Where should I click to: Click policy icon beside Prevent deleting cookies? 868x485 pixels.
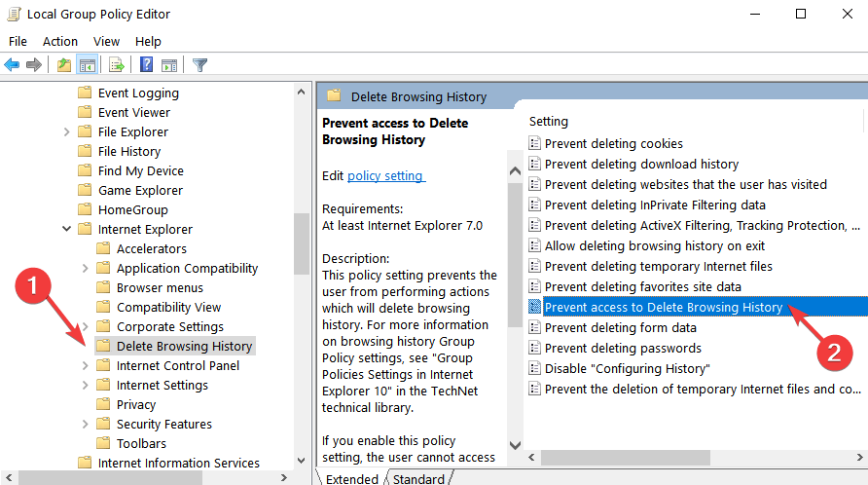click(534, 143)
